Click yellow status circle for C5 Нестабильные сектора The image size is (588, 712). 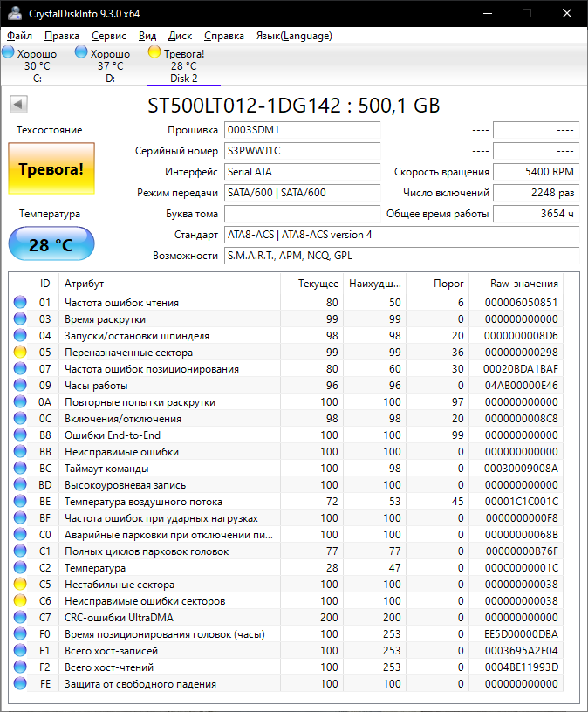[20, 584]
